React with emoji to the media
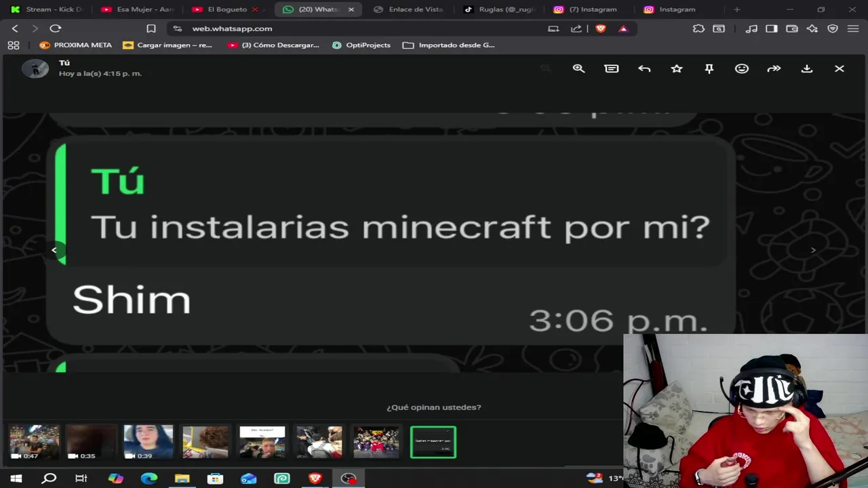Screen dimensions: 868x488 (742, 68)
